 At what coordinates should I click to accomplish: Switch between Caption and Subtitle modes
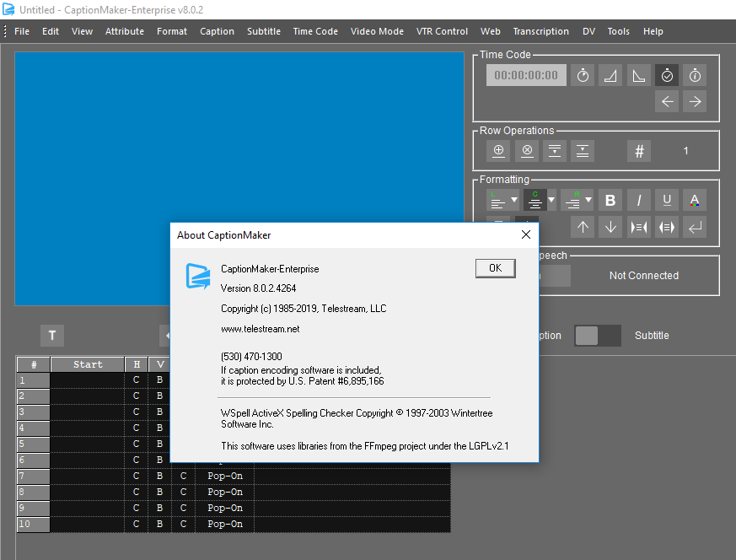[598, 335]
